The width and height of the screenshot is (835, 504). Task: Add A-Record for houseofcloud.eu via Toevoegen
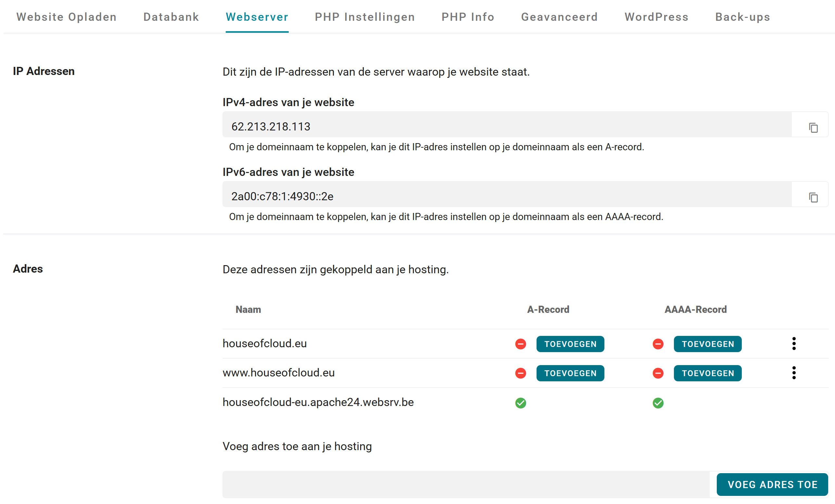tap(570, 344)
